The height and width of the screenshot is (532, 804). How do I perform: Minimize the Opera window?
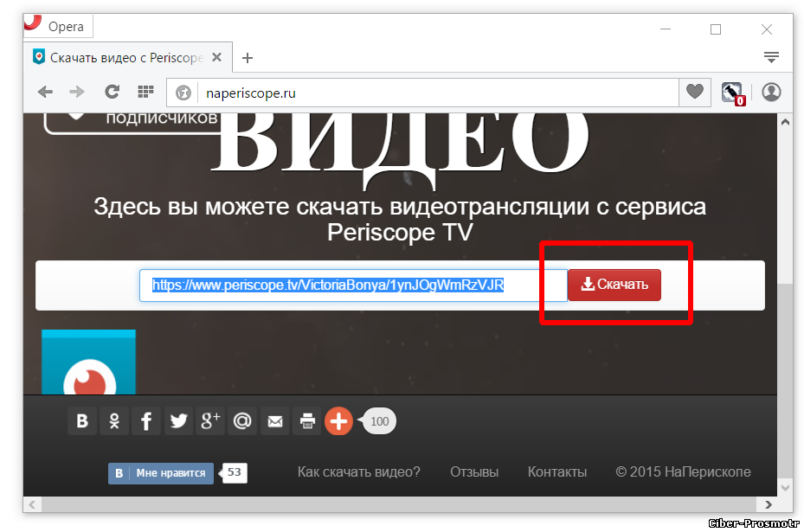coord(666,29)
